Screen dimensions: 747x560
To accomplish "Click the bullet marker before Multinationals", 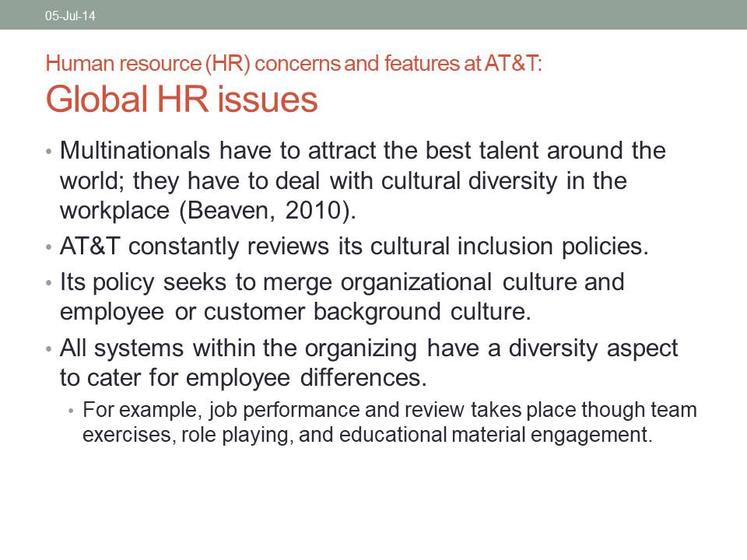I will pos(49,151).
